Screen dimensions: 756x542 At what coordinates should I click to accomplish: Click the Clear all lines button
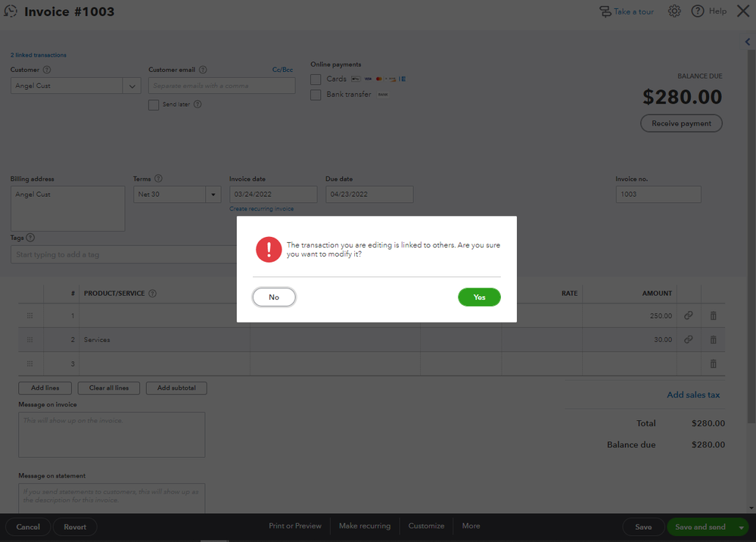click(x=108, y=388)
